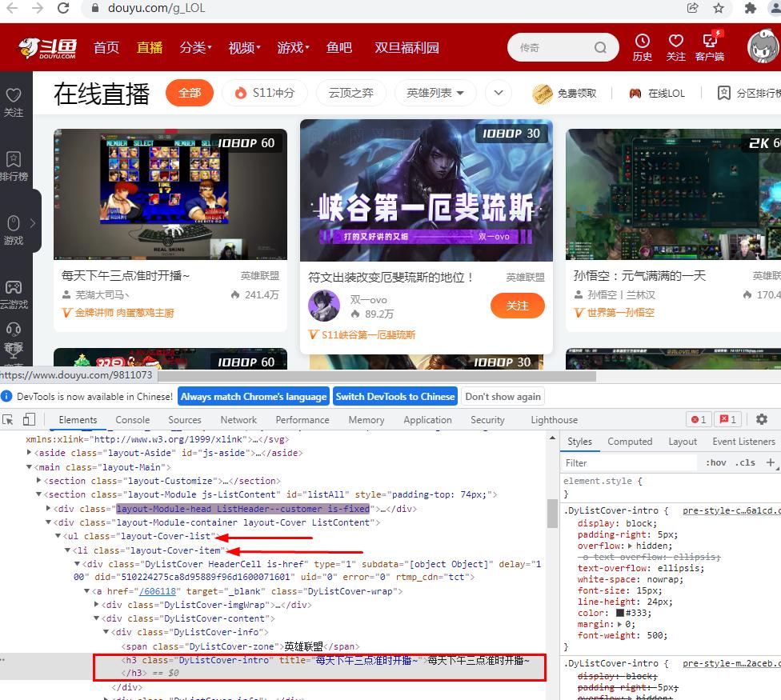Open 排行榜 in the left sidebar

pos(14,166)
